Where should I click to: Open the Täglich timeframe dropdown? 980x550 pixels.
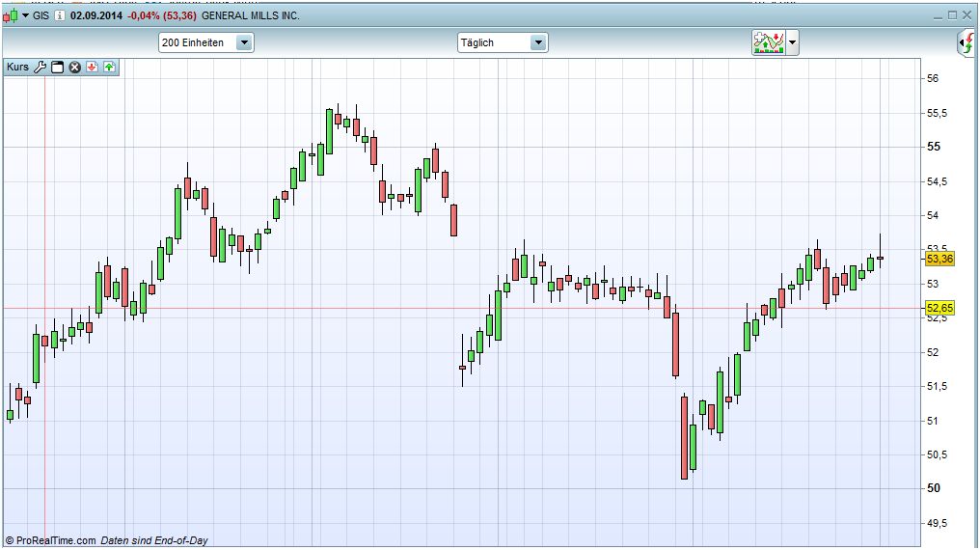point(538,42)
